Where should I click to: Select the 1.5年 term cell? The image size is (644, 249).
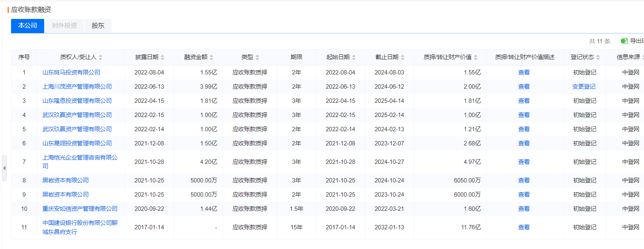pos(297,209)
